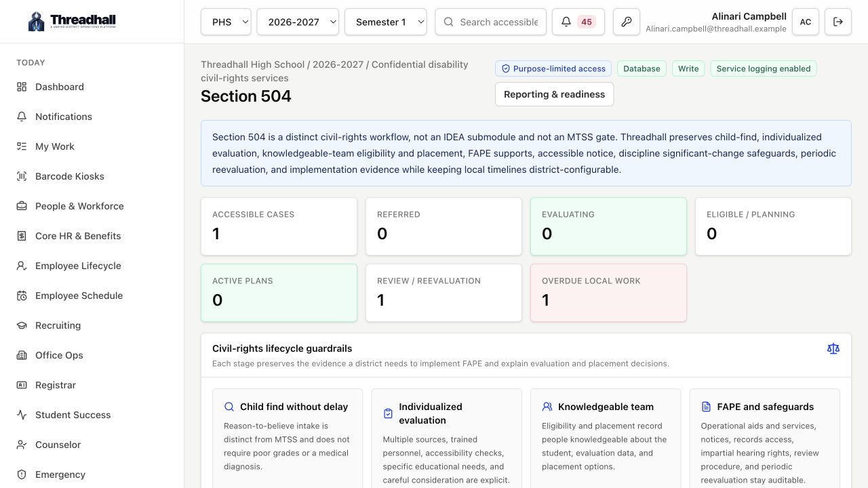Click the scales of justice icon

[833, 348]
